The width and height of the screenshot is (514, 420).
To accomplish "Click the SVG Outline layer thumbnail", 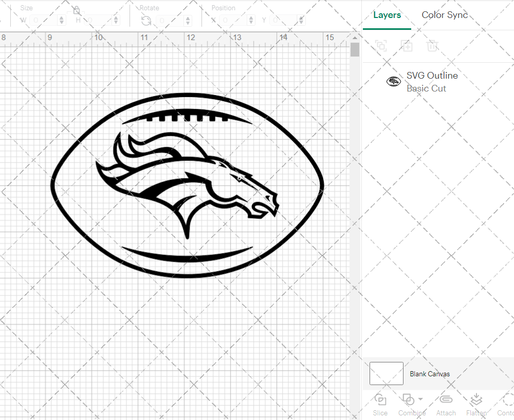I will click(x=393, y=81).
